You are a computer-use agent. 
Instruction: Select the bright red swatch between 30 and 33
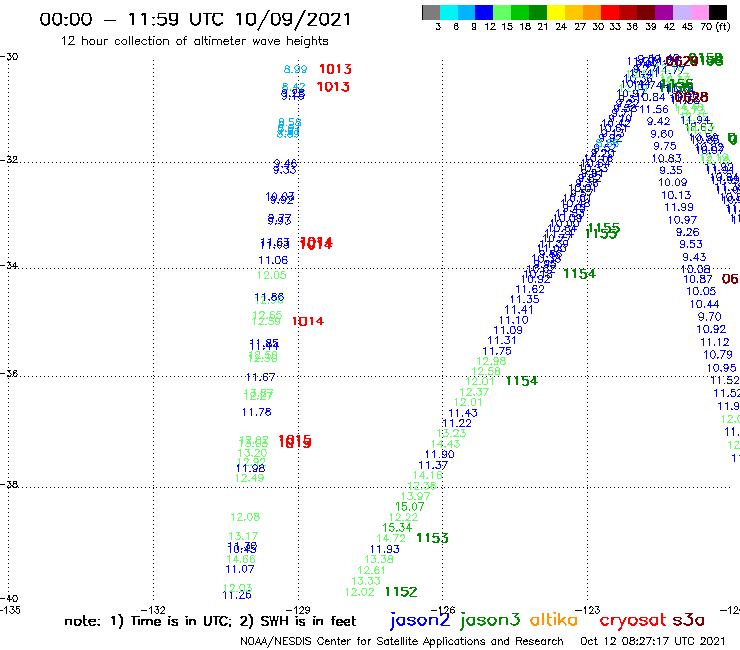(x=610, y=12)
